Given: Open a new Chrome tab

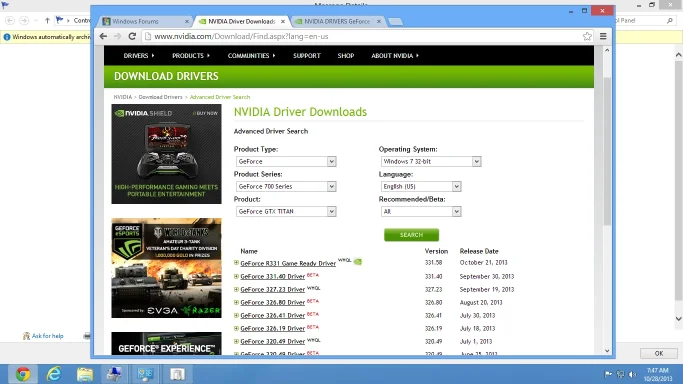Looking at the screenshot, I should (395, 21).
